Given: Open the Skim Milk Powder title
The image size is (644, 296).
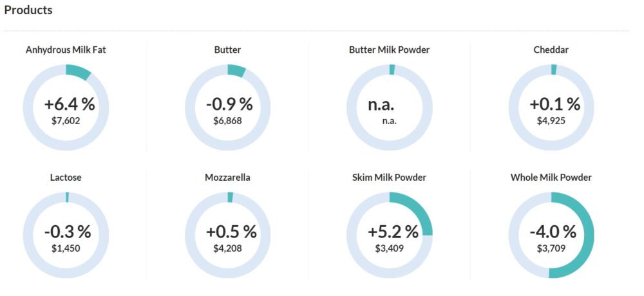Looking at the screenshot, I should coord(389,178).
